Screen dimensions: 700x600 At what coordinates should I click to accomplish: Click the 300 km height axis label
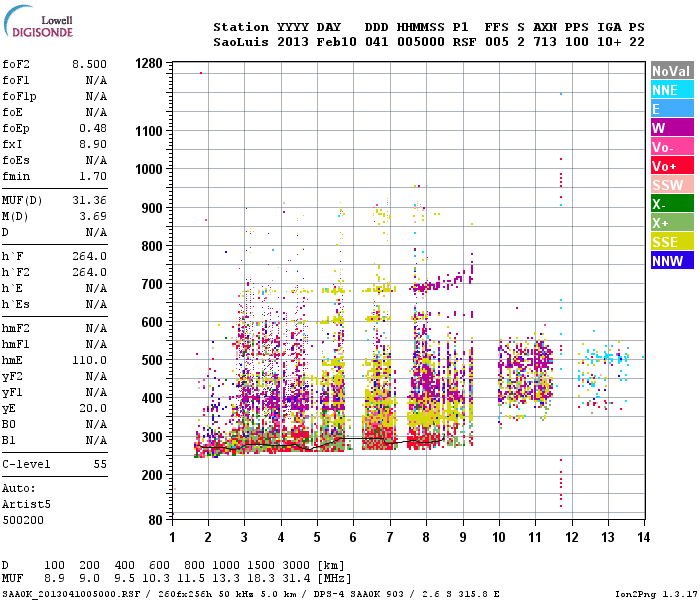pyautogui.click(x=152, y=437)
